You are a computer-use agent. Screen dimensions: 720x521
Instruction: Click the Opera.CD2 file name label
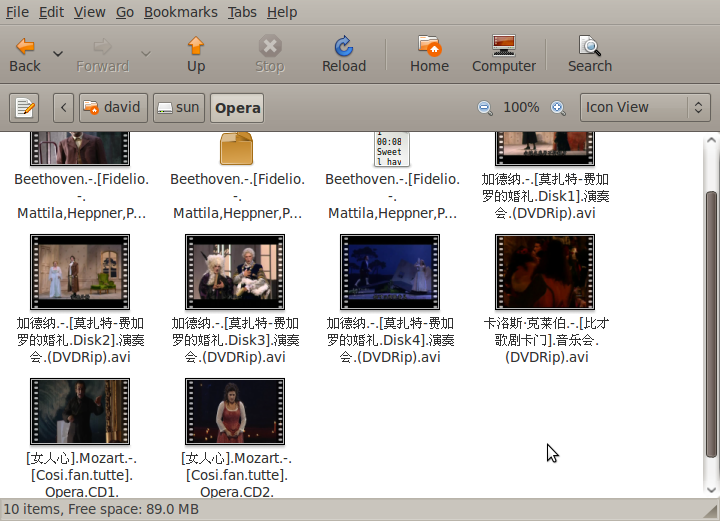[236, 475]
